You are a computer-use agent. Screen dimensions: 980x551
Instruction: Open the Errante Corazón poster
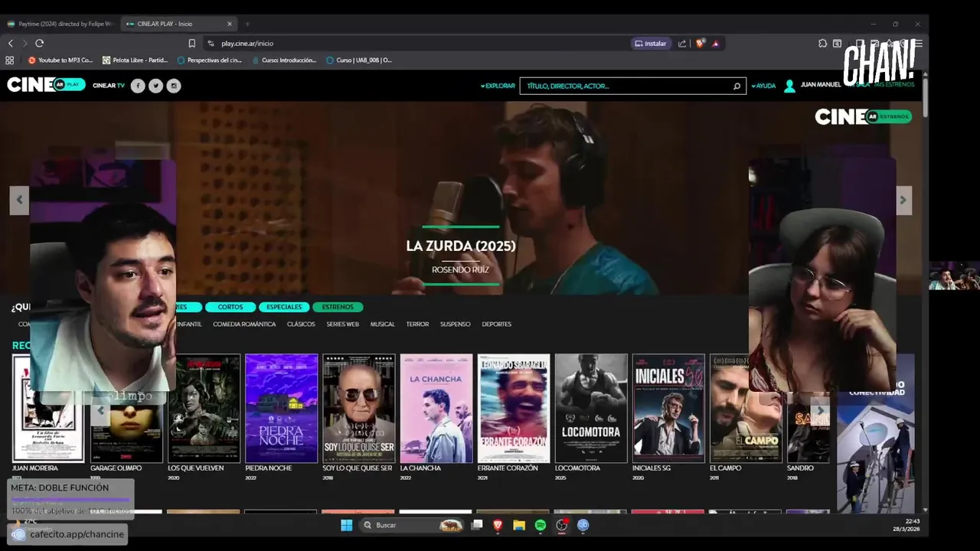click(x=514, y=408)
